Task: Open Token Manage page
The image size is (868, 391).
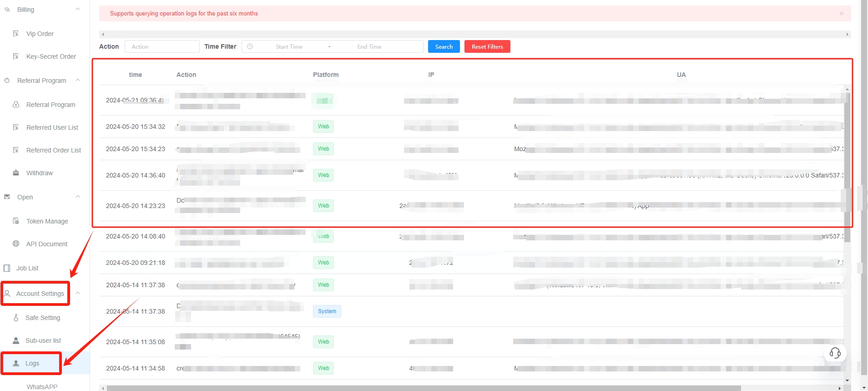Action: click(x=47, y=221)
